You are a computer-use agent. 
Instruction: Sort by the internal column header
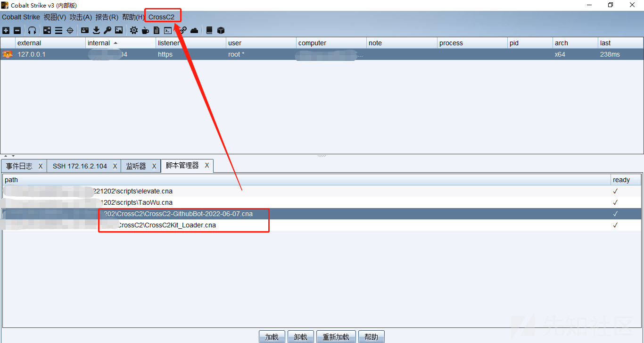[121, 43]
